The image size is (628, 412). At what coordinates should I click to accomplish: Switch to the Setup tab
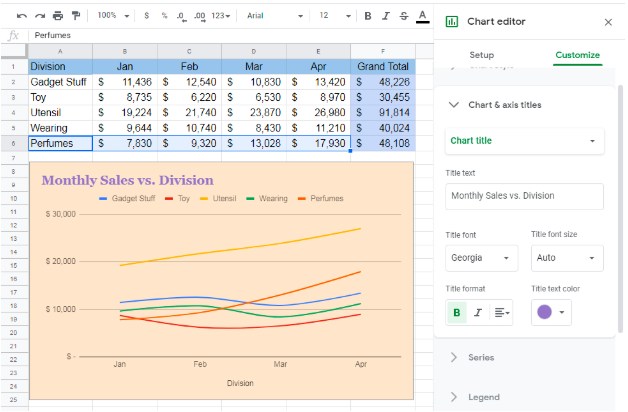click(481, 55)
